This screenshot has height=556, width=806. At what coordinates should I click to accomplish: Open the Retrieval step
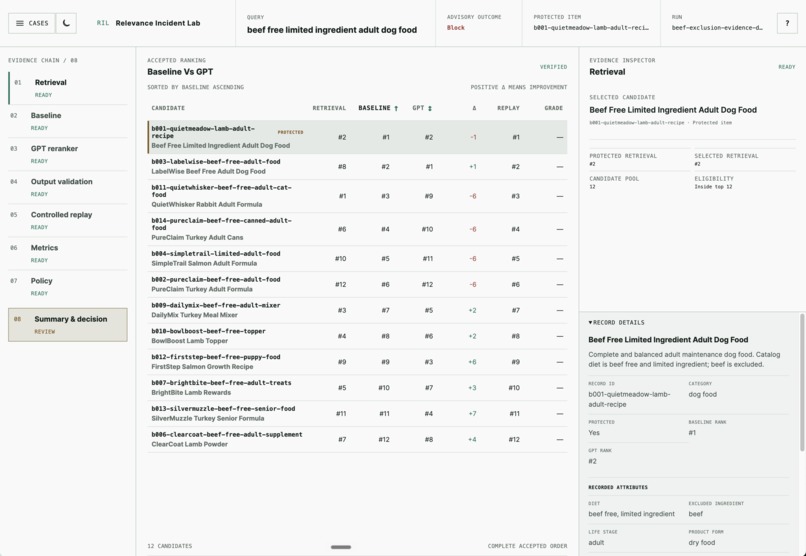click(68, 88)
